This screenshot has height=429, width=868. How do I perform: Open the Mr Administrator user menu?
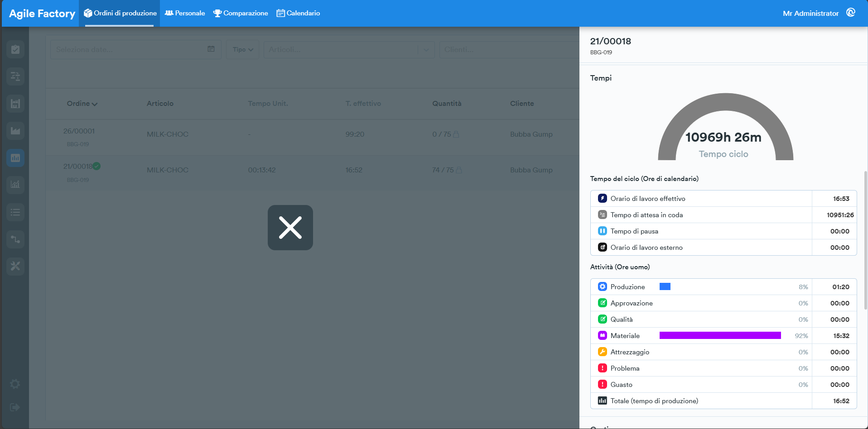(810, 13)
